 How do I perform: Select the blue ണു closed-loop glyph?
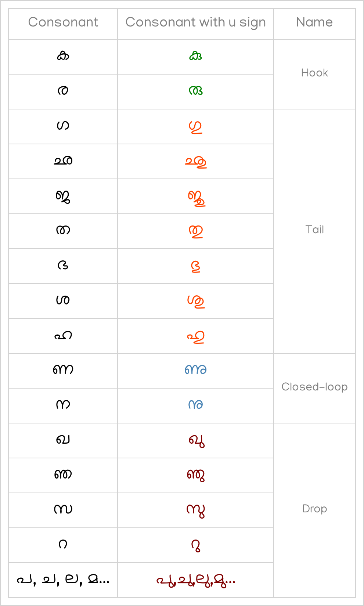coord(195,369)
